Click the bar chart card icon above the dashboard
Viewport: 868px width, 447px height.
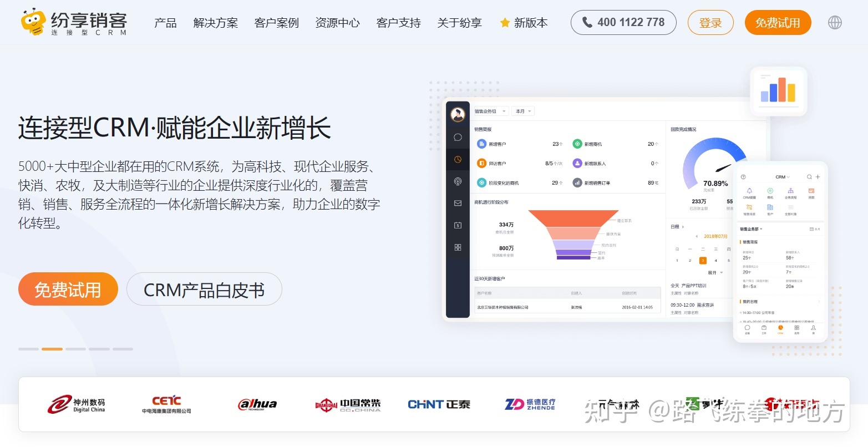pyautogui.click(x=778, y=91)
